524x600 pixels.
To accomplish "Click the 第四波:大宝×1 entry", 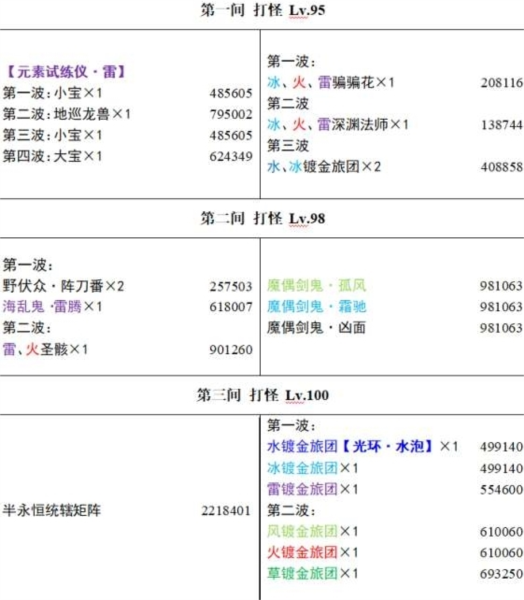I will point(52,156).
